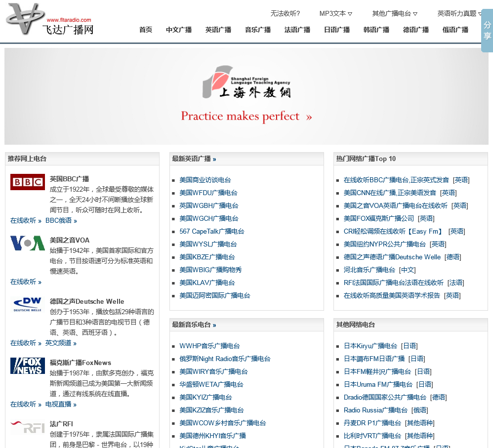Screen dimensions: 493x448
Task: Open Dradio德国国家公共广播电台
Action: click(x=385, y=398)
